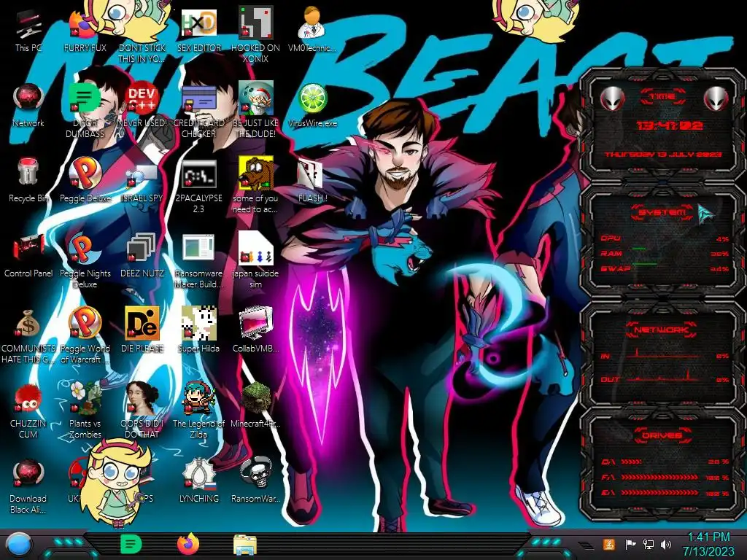Click the arrow icon beside SYSTEM widget title
Viewport: 747px width, 560px height.
point(706,214)
